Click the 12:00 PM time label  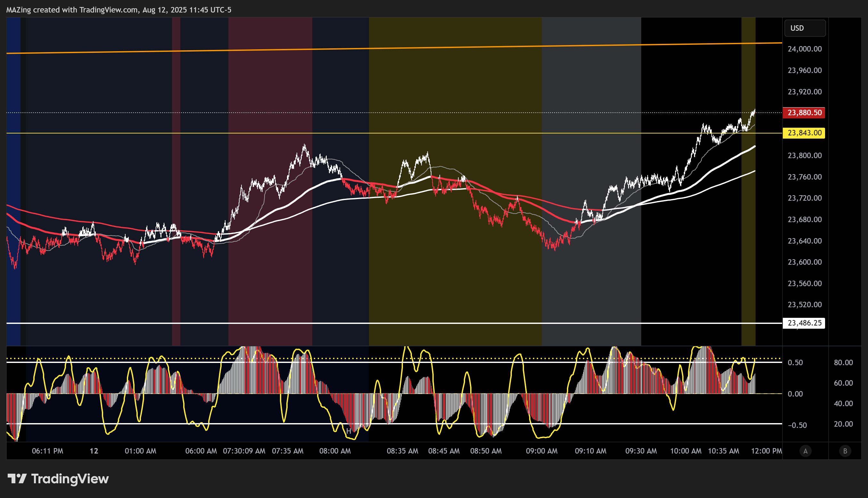766,451
